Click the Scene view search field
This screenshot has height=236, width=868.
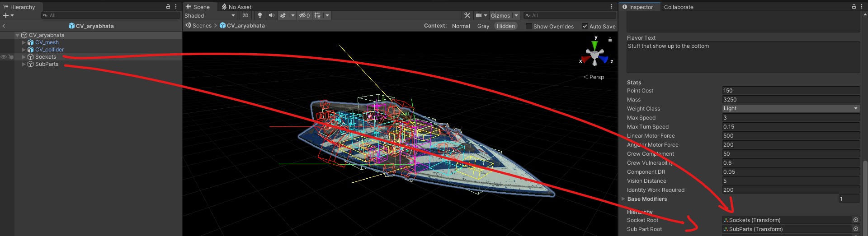click(570, 15)
